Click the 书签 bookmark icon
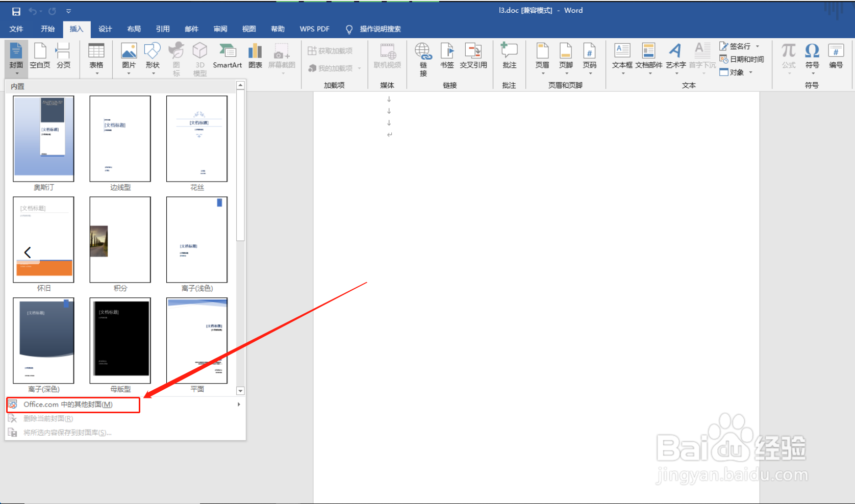Screen dimensions: 855x504 447,52
